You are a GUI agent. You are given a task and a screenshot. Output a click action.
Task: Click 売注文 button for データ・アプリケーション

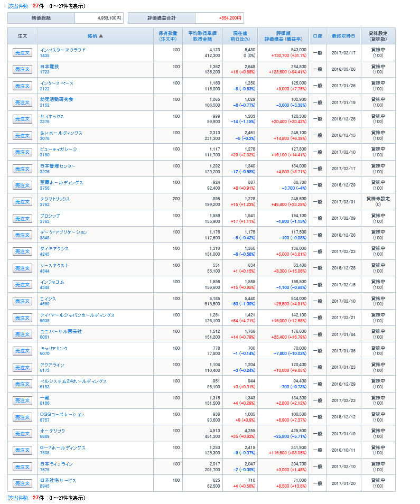pos(22,235)
